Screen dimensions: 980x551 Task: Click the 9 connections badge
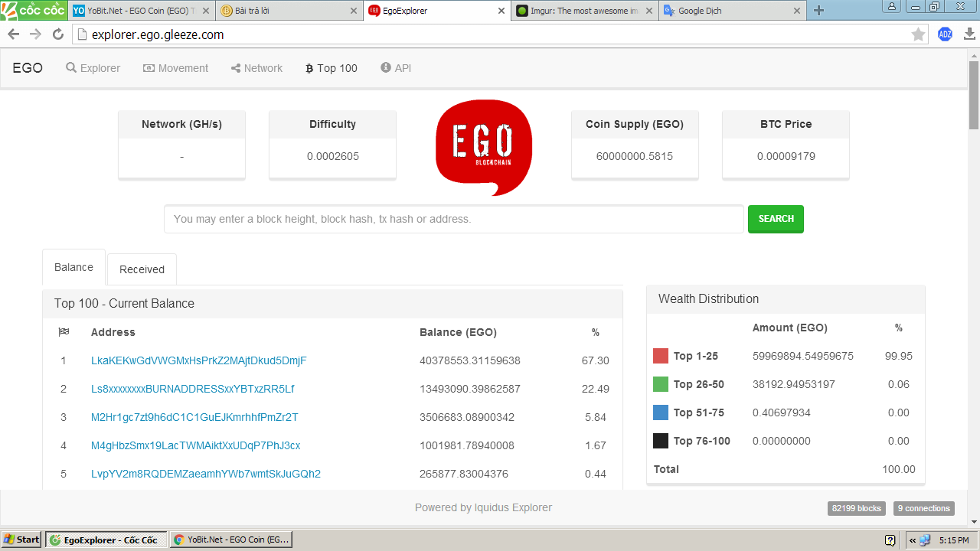click(924, 508)
